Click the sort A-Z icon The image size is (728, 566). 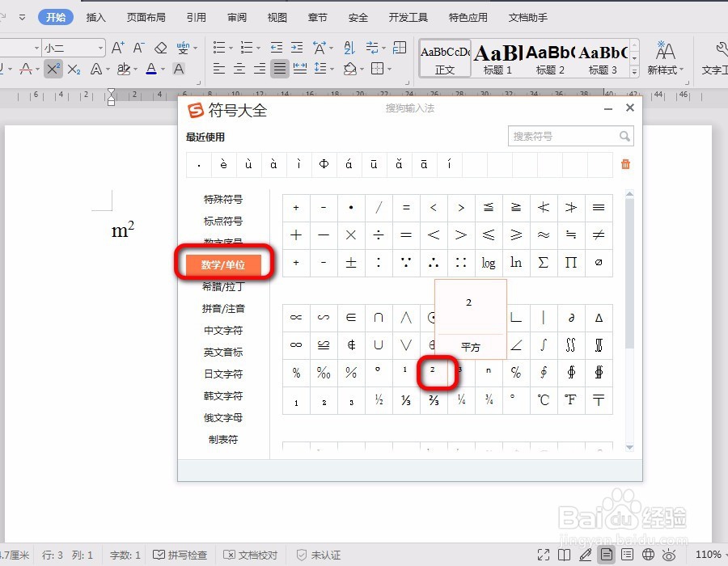coord(349,48)
